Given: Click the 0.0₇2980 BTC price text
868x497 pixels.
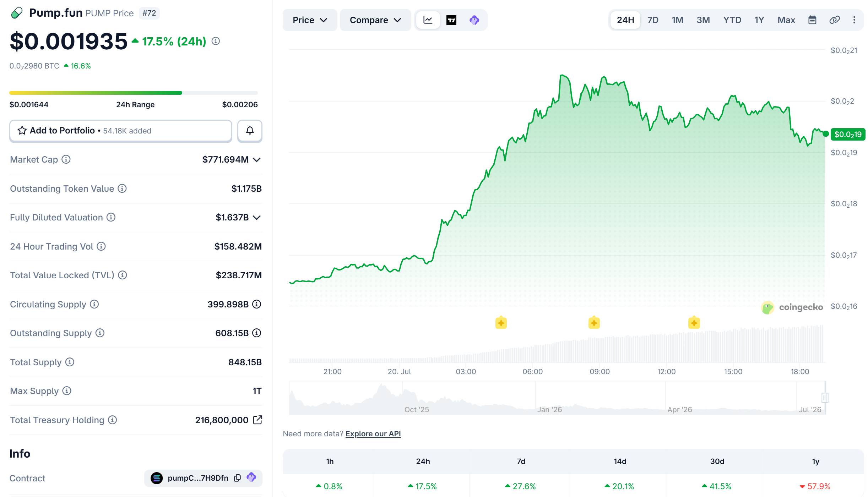Looking at the screenshot, I should (34, 66).
